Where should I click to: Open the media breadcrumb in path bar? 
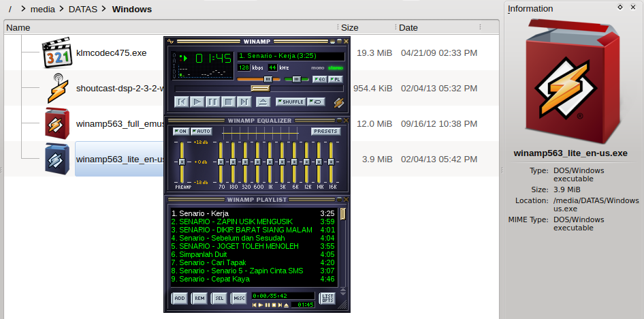[x=42, y=9]
